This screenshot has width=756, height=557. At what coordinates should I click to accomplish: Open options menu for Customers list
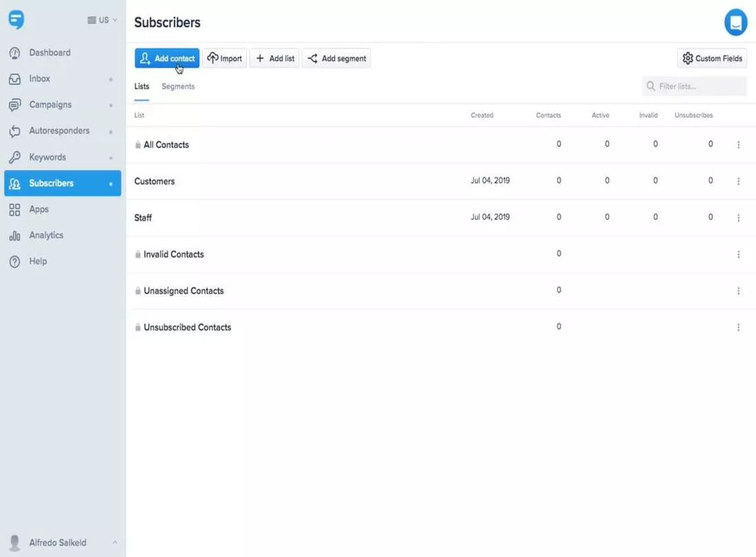[738, 182]
